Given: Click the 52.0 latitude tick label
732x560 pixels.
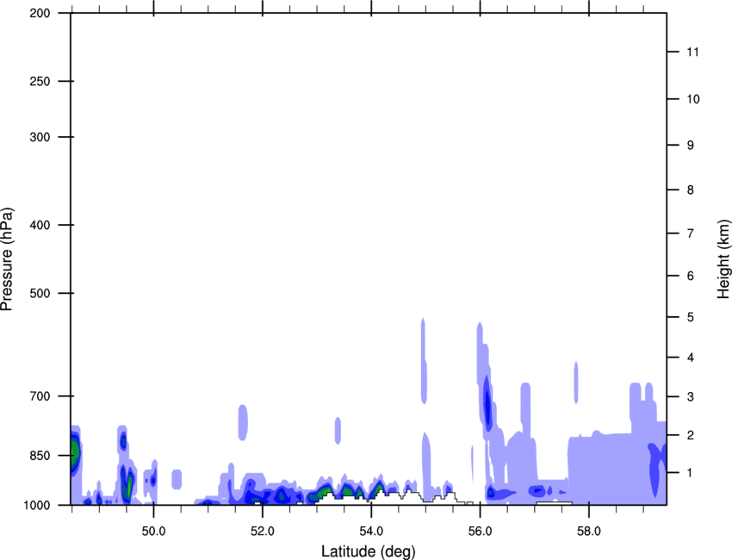Looking at the screenshot, I should 263,532.
